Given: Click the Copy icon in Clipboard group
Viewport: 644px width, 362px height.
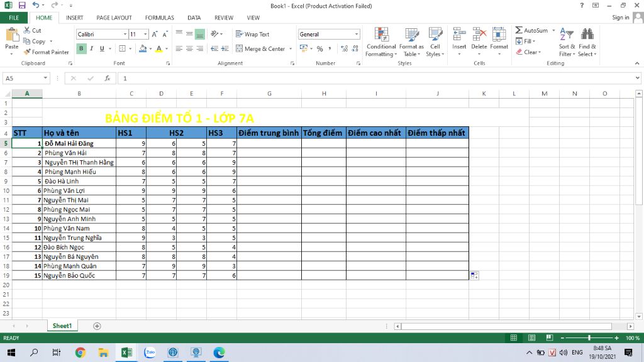Looking at the screenshot, I should 26,41.
